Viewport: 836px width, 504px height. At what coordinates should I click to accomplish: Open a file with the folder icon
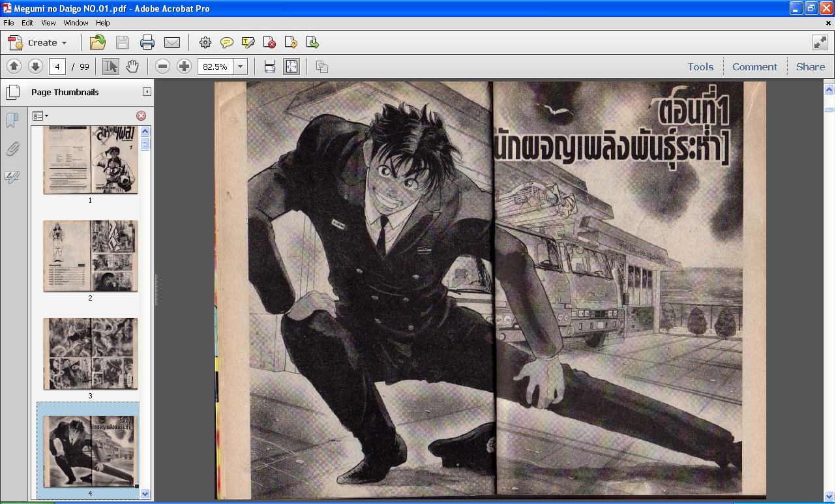[97, 42]
